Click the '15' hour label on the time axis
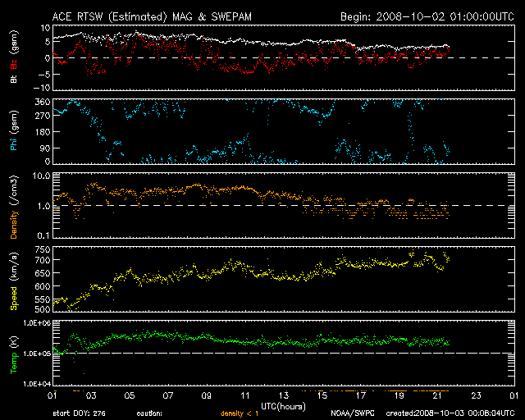The width and height of the screenshot is (525, 420). tap(322, 395)
